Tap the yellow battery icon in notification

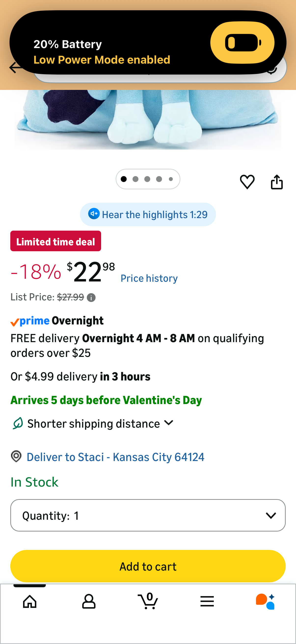point(242,42)
